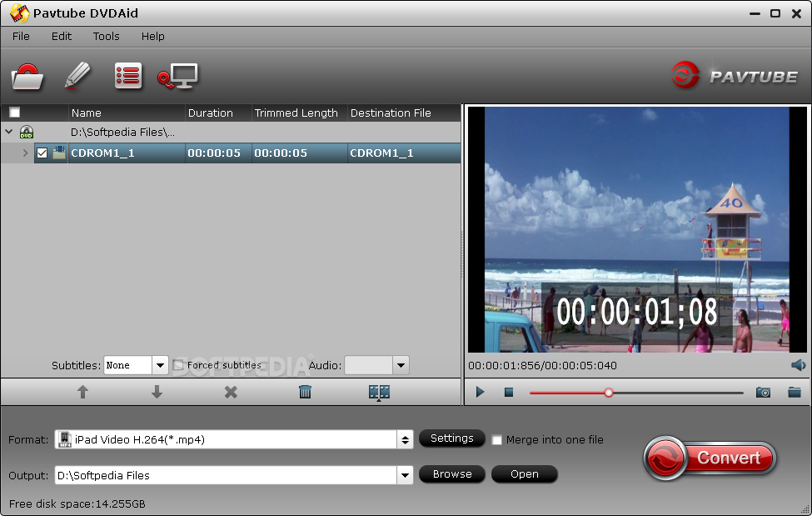Click the Output path text field
Screen dimensions: 812x516
[226, 475]
